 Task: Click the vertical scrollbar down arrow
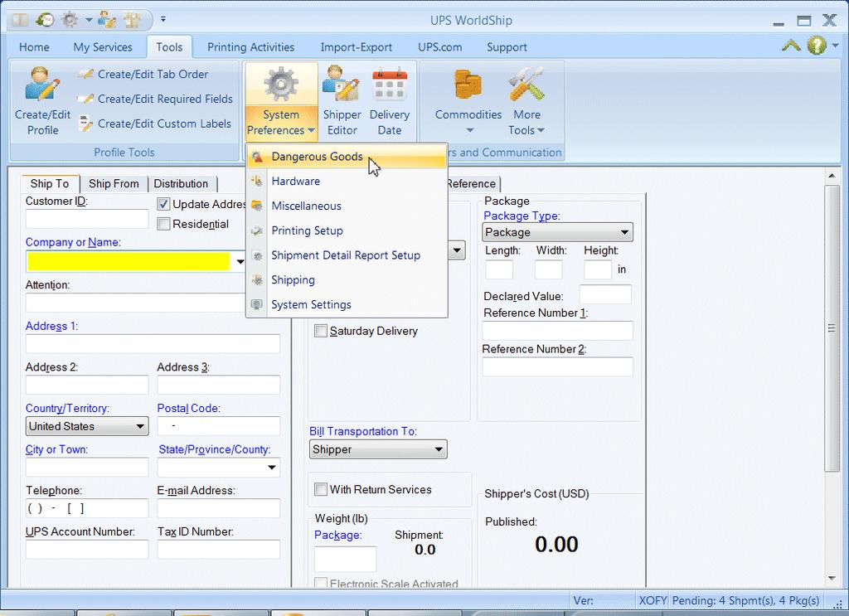coord(832,578)
